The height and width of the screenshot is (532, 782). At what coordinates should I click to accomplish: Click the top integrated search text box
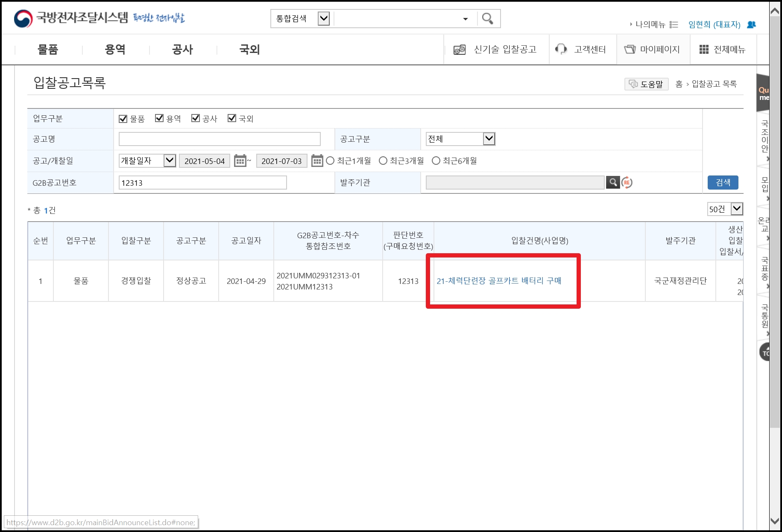(x=397, y=18)
